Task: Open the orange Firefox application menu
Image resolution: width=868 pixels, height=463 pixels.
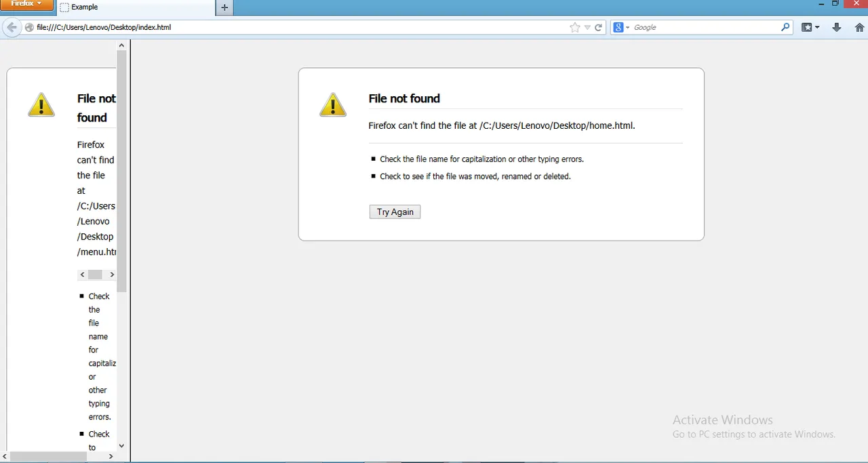Action: pyautogui.click(x=26, y=5)
